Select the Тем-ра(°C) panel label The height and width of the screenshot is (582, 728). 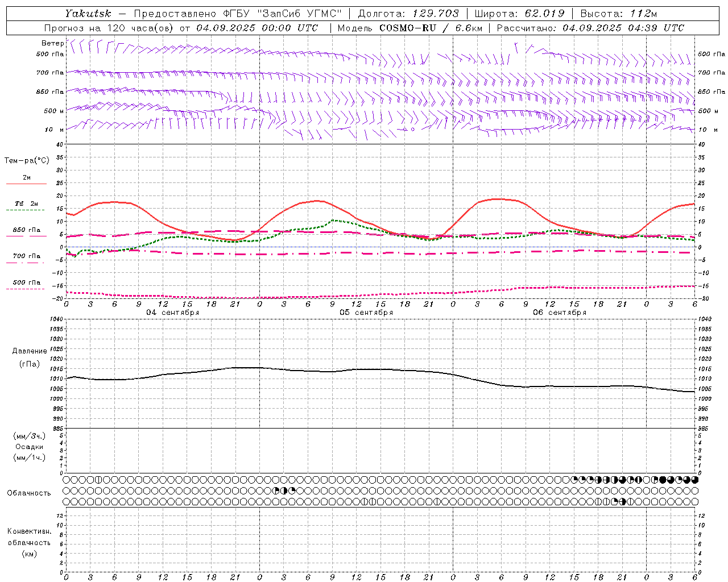click(x=27, y=161)
